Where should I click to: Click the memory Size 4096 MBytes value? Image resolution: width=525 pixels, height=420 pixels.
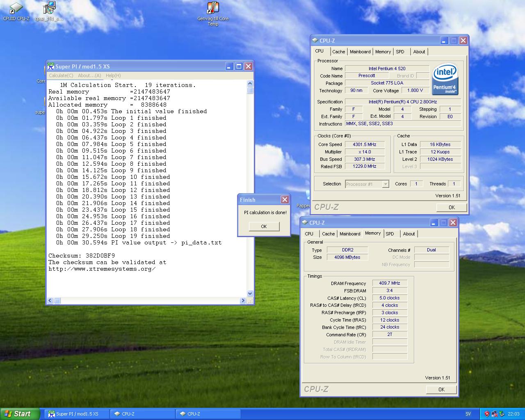[347, 257]
